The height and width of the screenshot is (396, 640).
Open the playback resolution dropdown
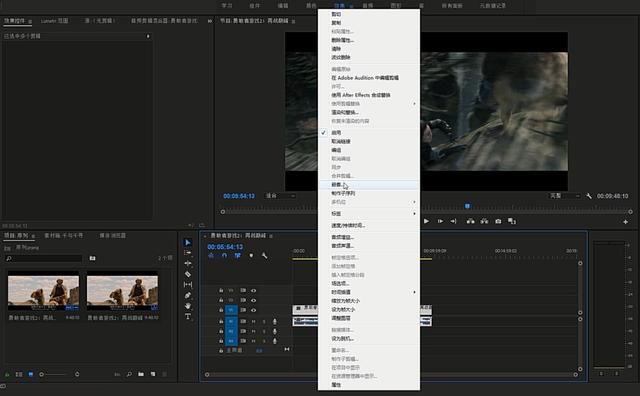(565, 196)
